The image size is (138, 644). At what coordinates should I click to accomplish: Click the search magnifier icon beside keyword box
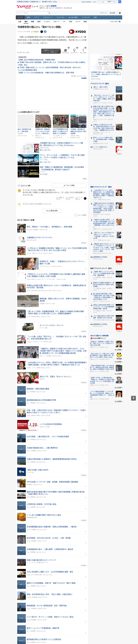pos(49,13)
